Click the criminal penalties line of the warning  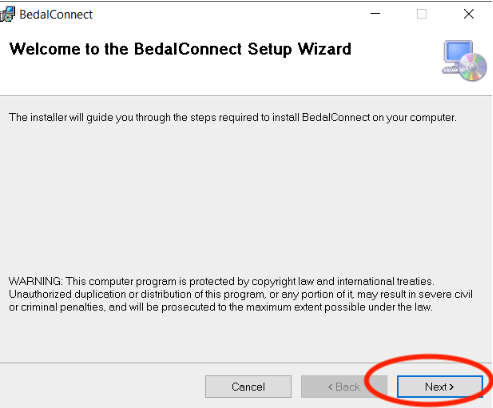click(x=220, y=307)
